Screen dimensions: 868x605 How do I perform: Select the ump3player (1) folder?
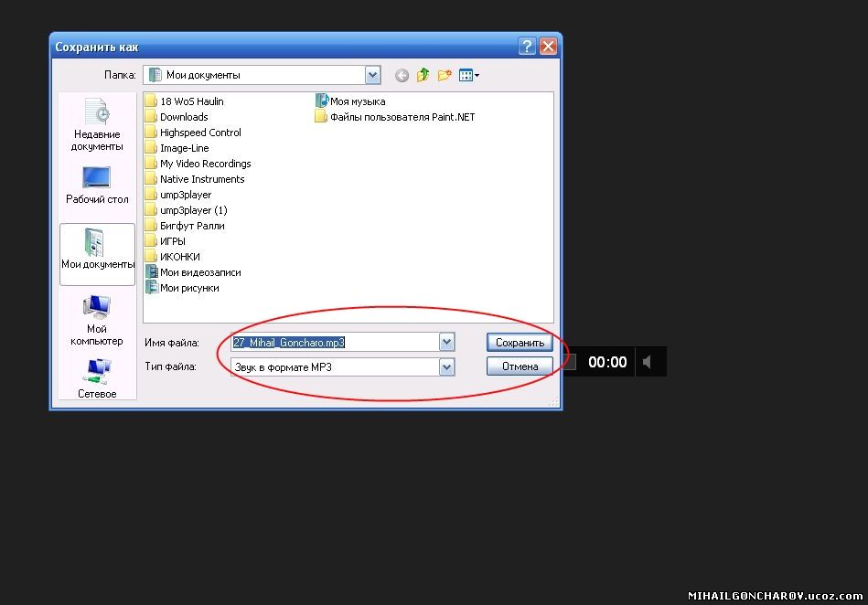187,210
